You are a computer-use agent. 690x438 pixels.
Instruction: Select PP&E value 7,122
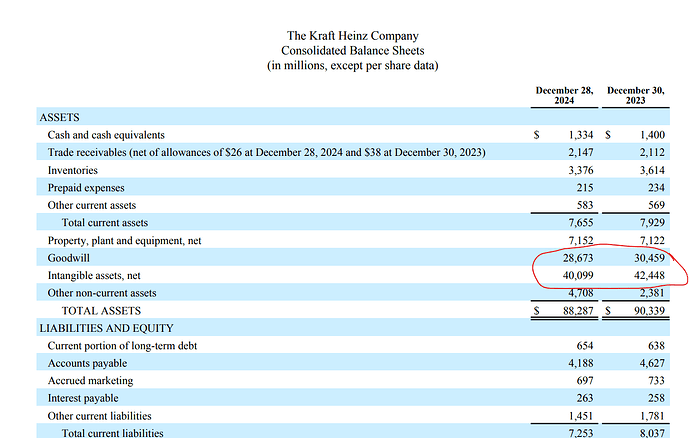coord(652,240)
